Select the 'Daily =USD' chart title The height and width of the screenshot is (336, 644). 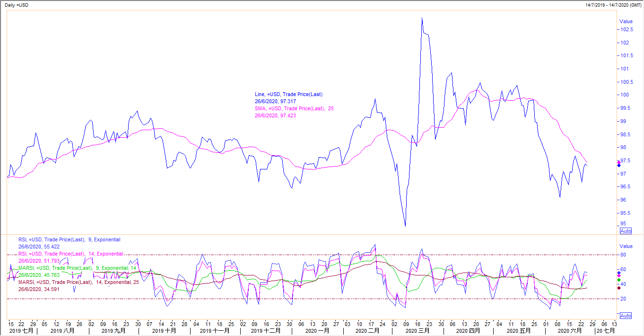click(16, 4)
